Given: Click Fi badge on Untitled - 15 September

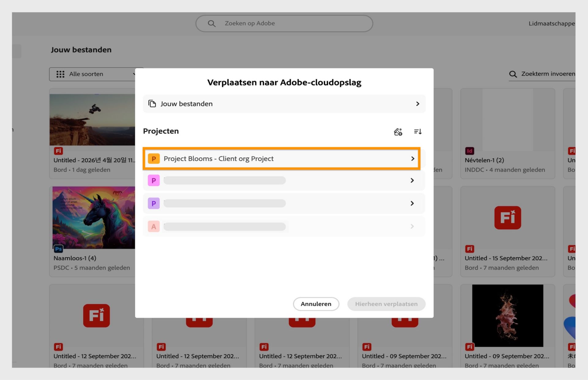Looking at the screenshot, I should [x=469, y=249].
